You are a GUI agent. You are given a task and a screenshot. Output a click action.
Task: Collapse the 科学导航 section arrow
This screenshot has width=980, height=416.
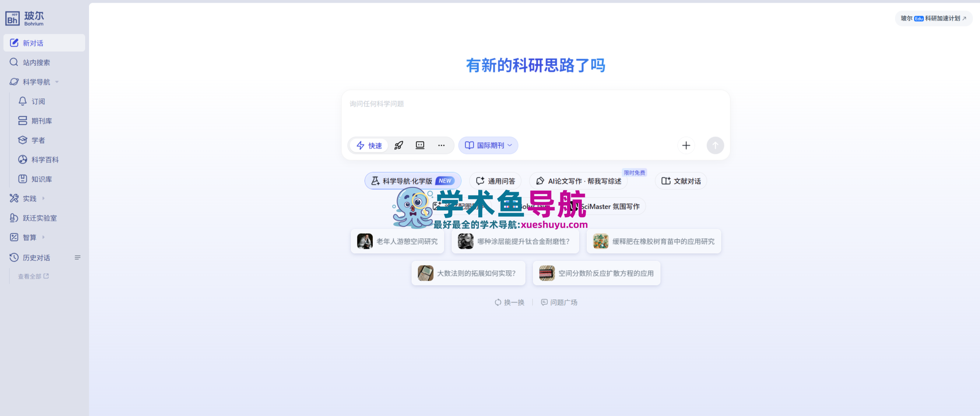[57, 82]
